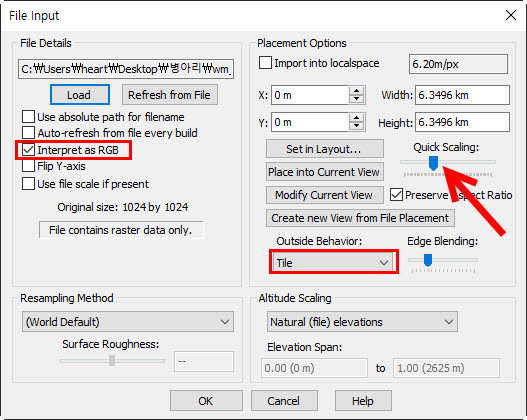This screenshot has height=420, width=527.
Task: Open the Natural (file) elevations dropdown
Action: [x=362, y=322]
